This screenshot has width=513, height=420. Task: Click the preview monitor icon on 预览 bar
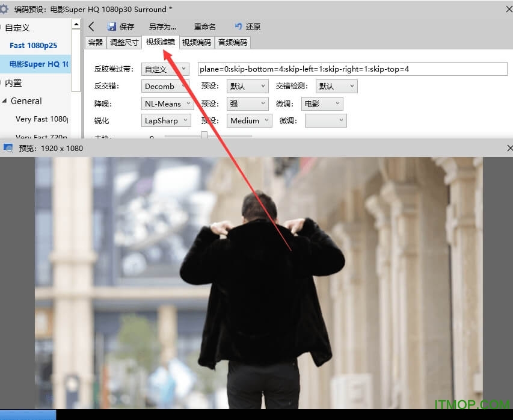click(7, 148)
